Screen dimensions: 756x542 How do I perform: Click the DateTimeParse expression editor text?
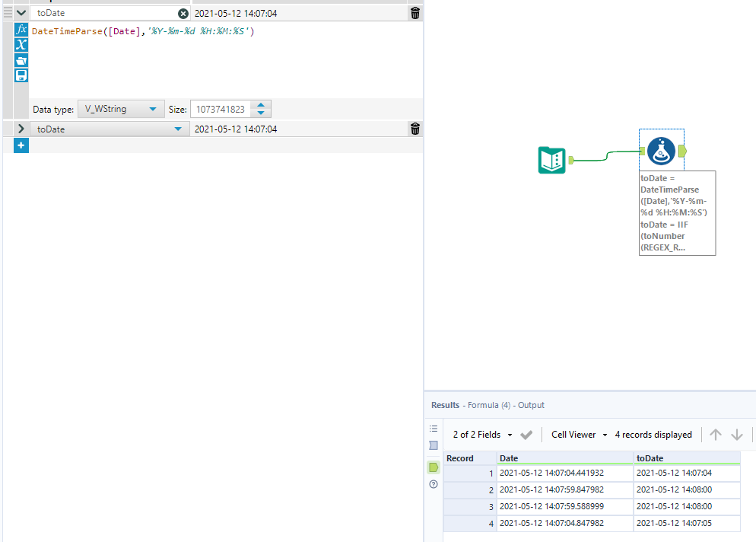click(x=143, y=31)
